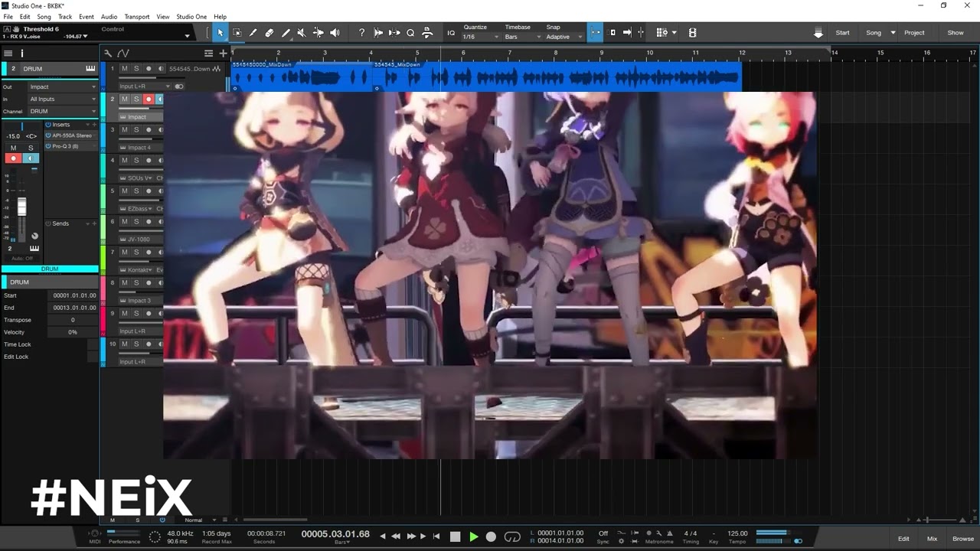
Task: Toggle power for Pro-Q 3 insert
Action: click(48, 146)
